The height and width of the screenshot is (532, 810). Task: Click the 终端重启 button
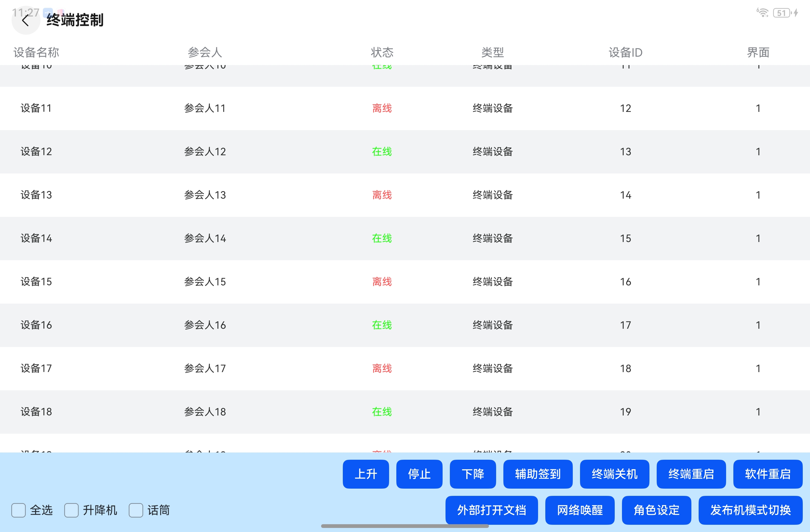691,474
